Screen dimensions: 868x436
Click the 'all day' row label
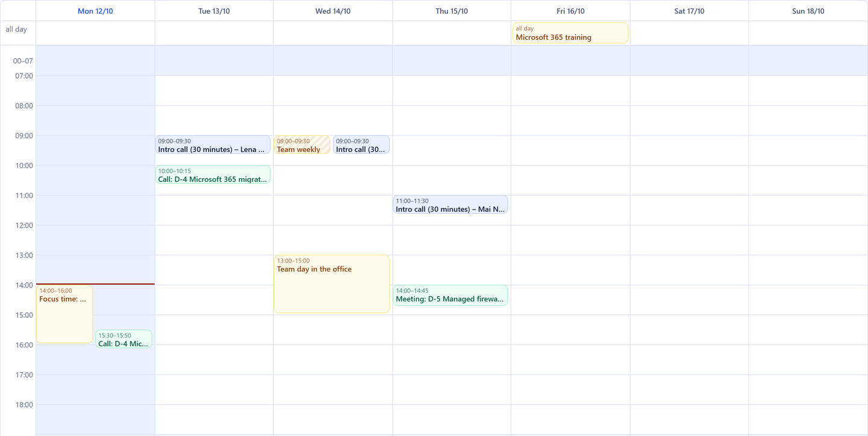(x=16, y=29)
